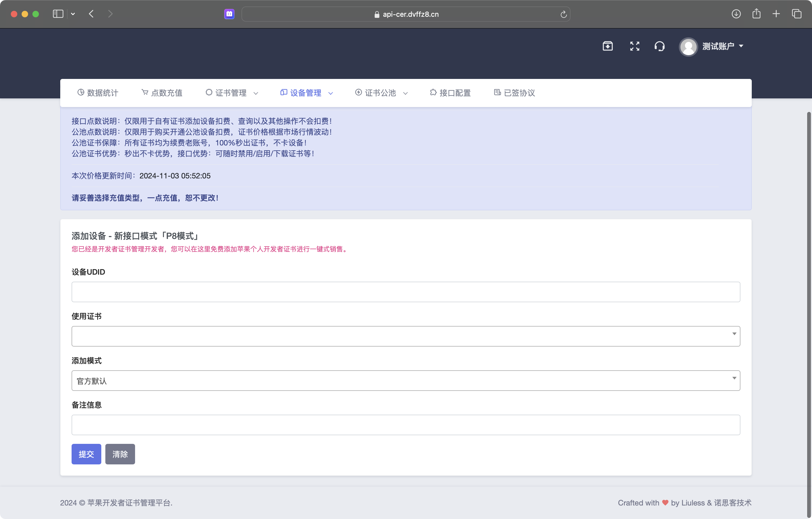
Task: Click the user avatar image
Action: (688, 46)
